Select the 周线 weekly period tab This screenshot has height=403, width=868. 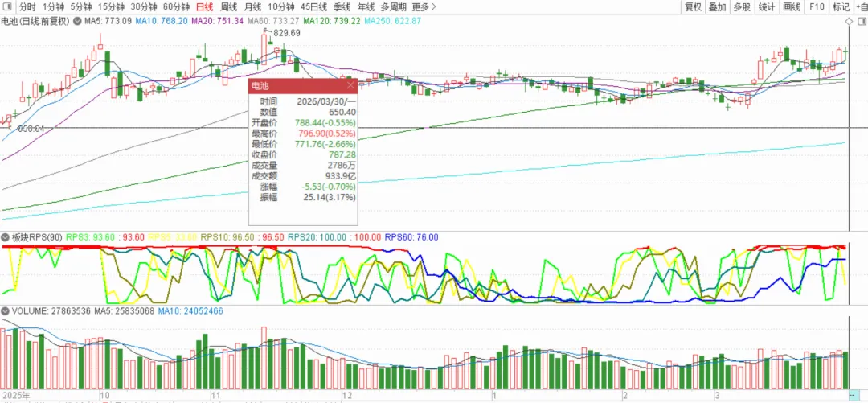pos(228,7)
